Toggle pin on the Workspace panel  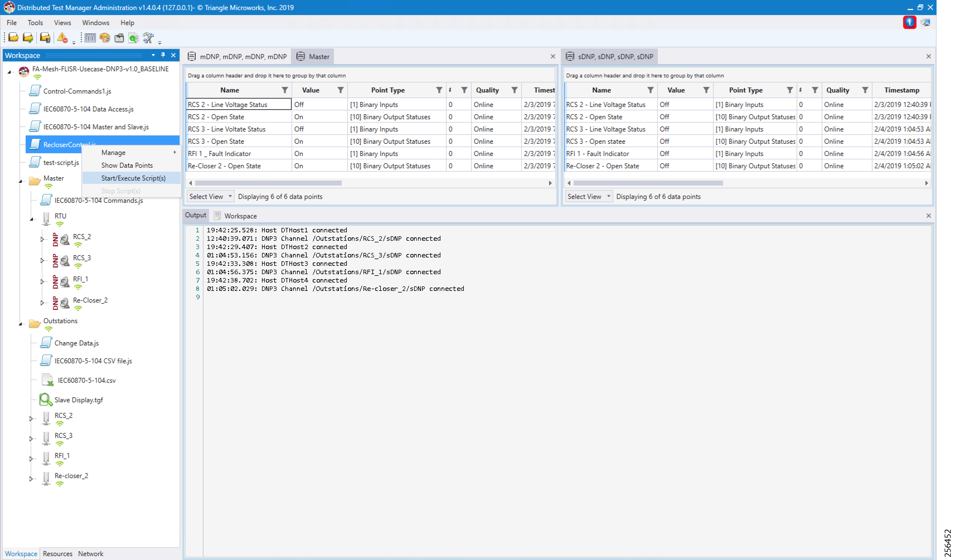coord(163,55)
